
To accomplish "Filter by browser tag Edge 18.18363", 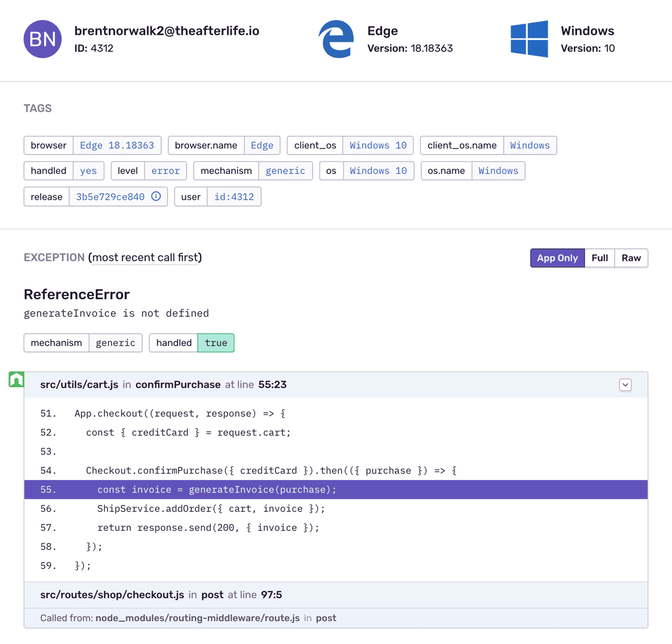I will (117, 145).
